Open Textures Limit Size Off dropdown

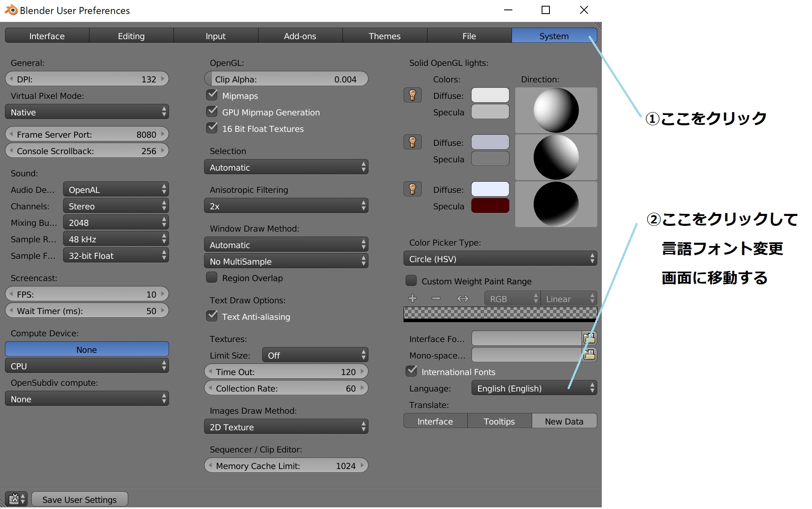[x=315, y=355]
